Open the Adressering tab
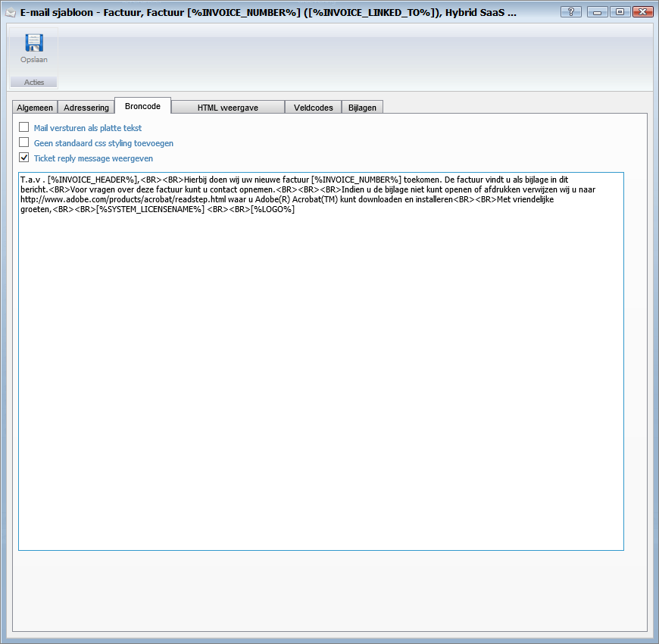Image resolution: width=659 pixels, height=644 pixels. click(x=86, y=108)
